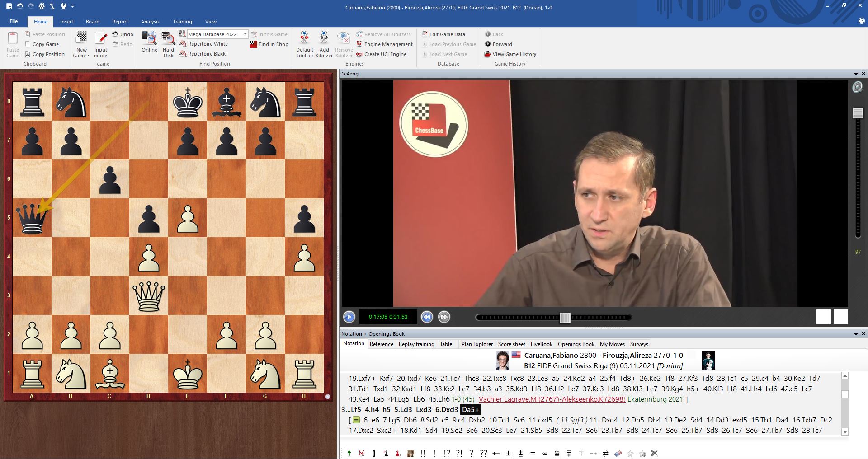Insert the !! annotation symbol

[422, 454]
